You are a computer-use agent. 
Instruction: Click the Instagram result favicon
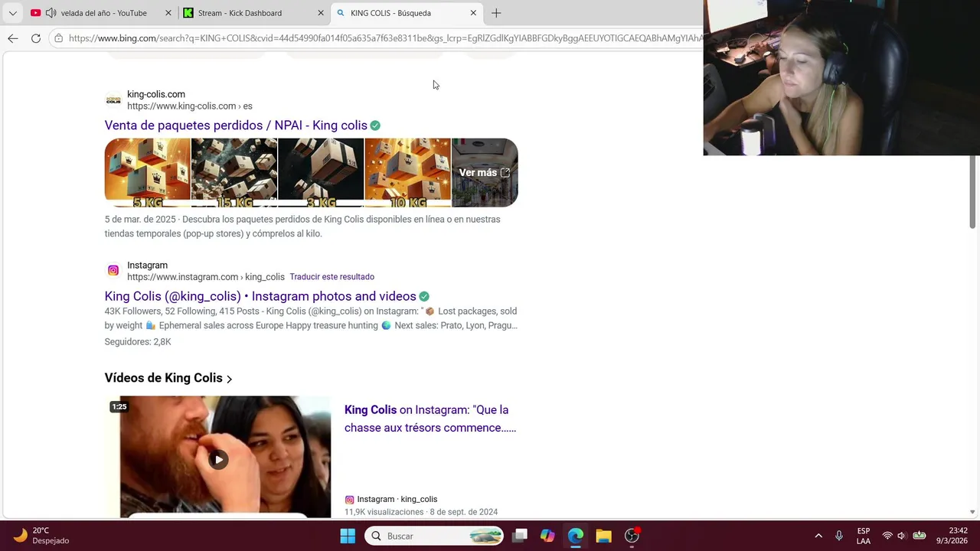coord(113,270)
